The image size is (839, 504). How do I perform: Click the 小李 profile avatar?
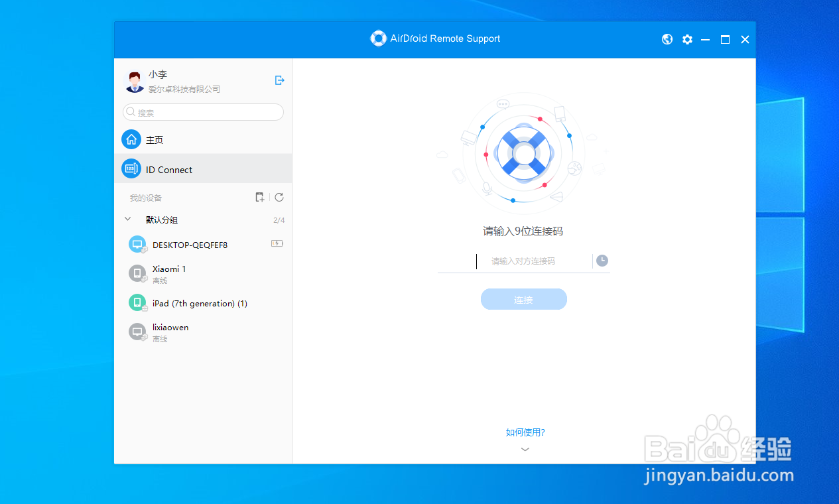click(135, 82)
